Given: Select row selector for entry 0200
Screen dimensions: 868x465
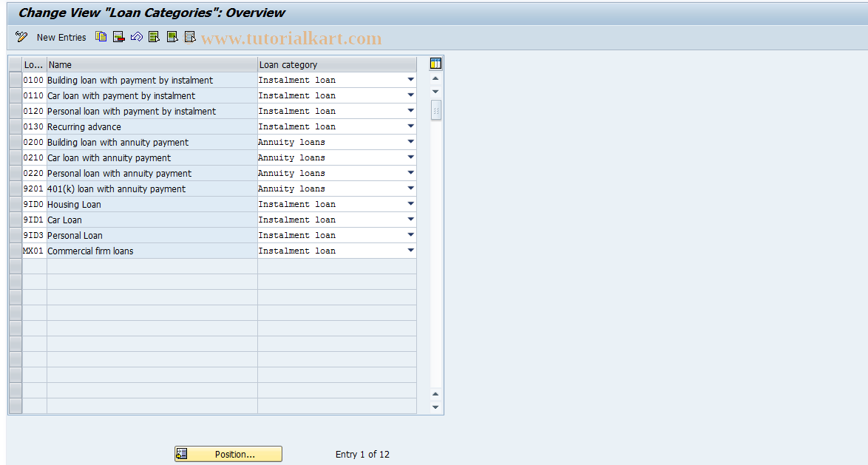Looking at the screenshot, I should [16, 142].
